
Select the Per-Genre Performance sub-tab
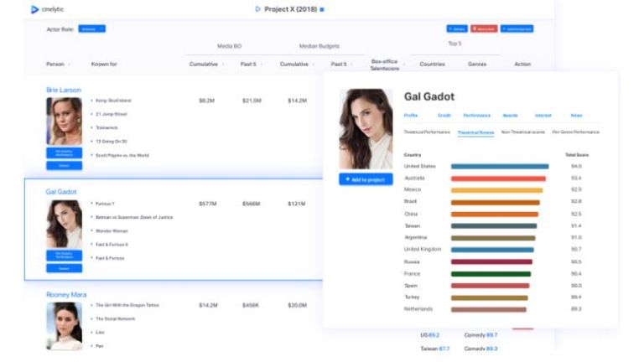coord(575,132)
